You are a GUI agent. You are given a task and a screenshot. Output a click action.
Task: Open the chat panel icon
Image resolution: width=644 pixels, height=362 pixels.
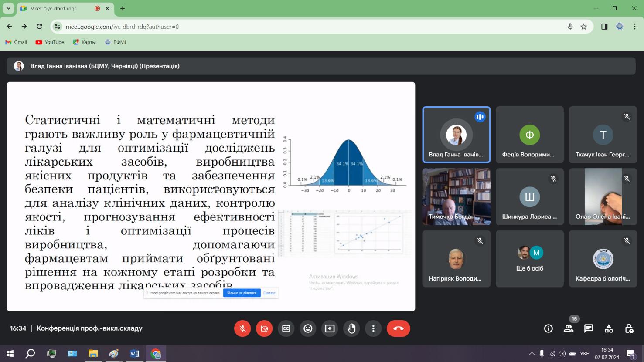point(589,328)
